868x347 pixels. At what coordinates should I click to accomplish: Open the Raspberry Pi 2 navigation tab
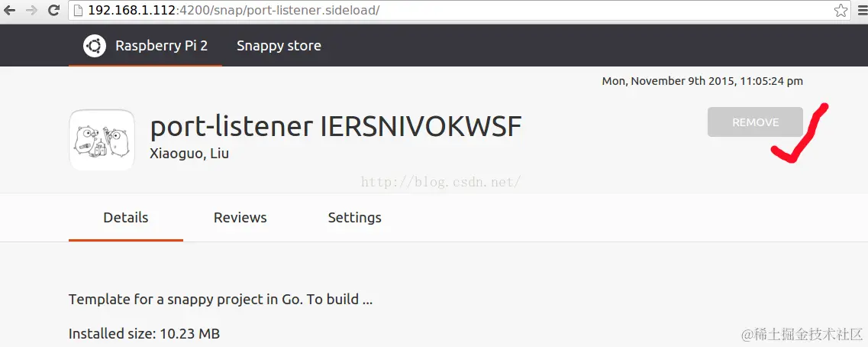pos(146,45)
